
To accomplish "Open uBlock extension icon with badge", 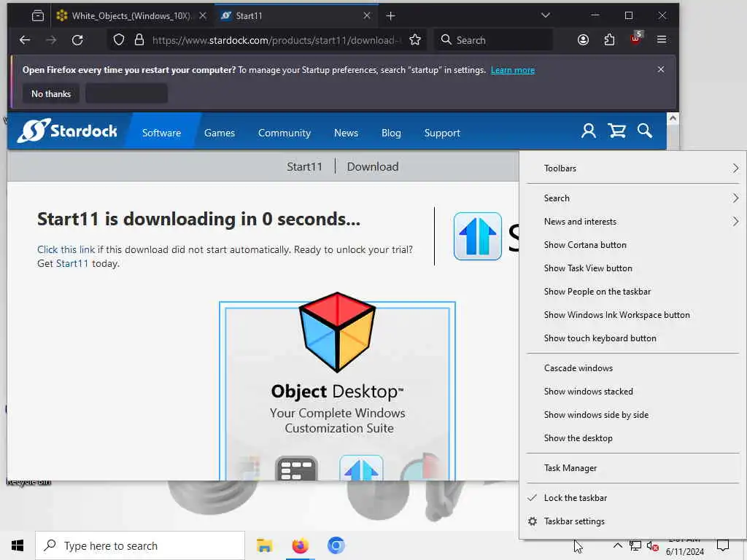I will point(635,38).
